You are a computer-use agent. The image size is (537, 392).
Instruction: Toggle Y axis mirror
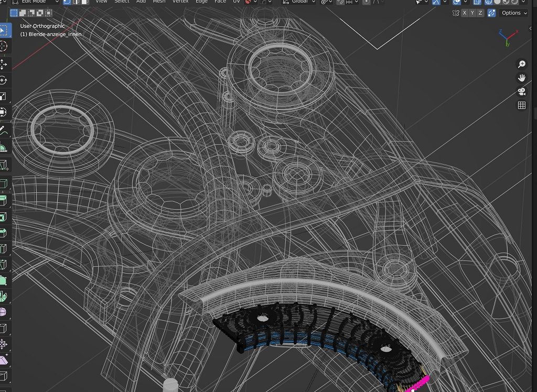point(472,13)
